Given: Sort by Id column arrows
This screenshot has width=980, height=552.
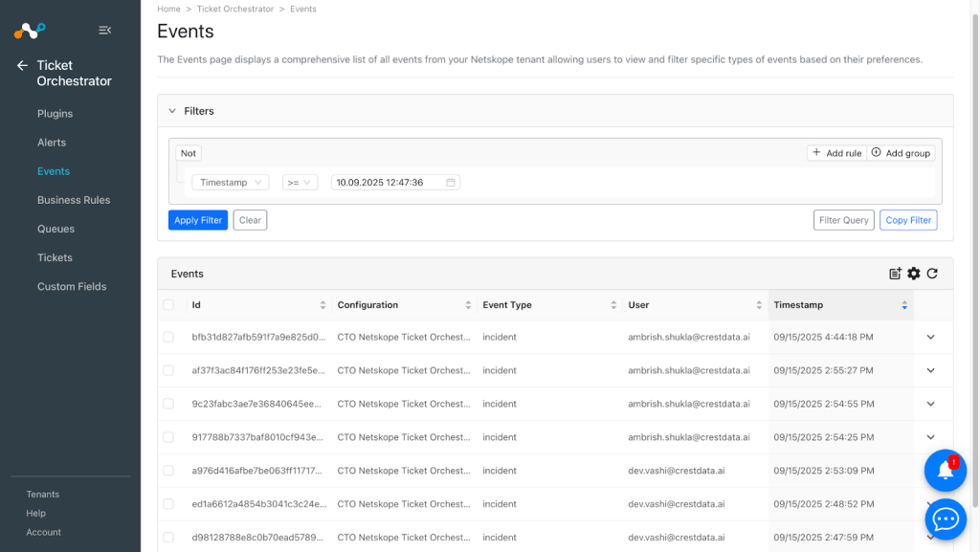Looking at the screenshot, I should [323, 305].
